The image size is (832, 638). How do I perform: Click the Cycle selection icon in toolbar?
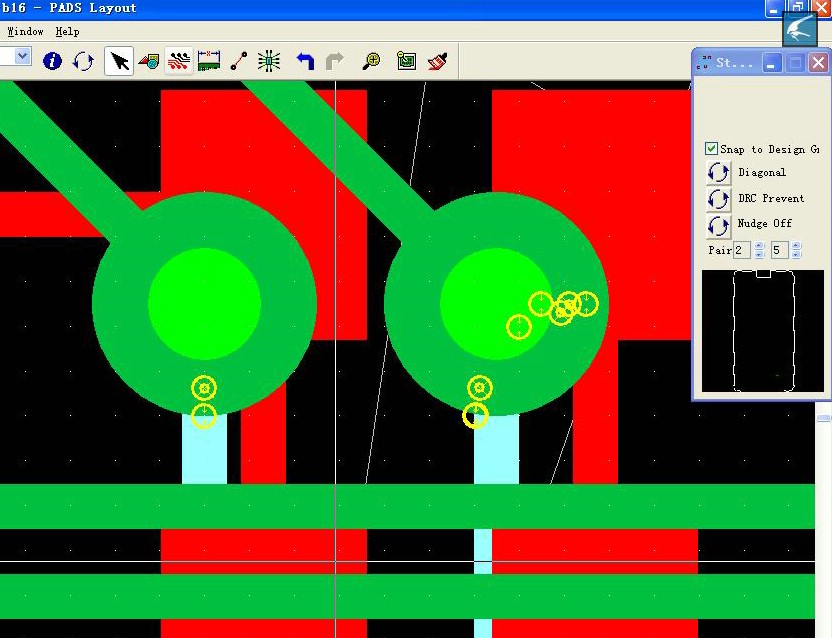[x=83, y=61]
